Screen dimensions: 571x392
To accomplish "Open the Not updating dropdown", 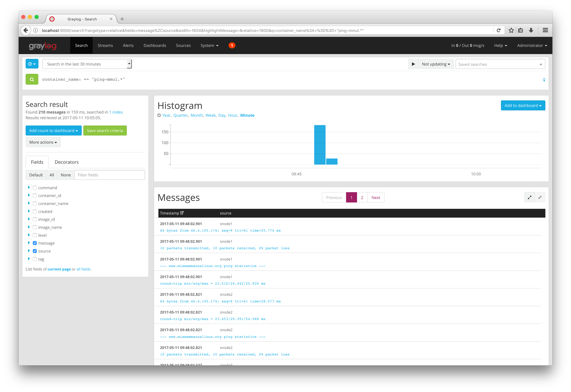I will pos(436,64).
